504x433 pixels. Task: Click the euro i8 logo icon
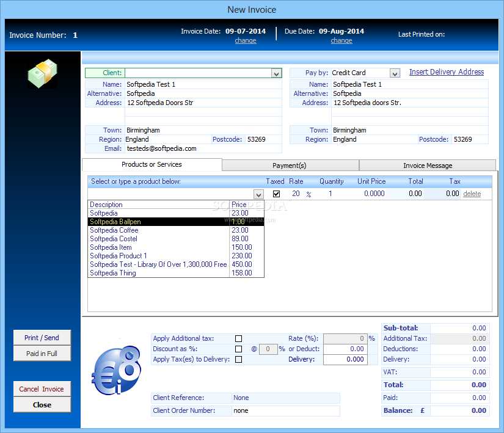click(116, 370)
